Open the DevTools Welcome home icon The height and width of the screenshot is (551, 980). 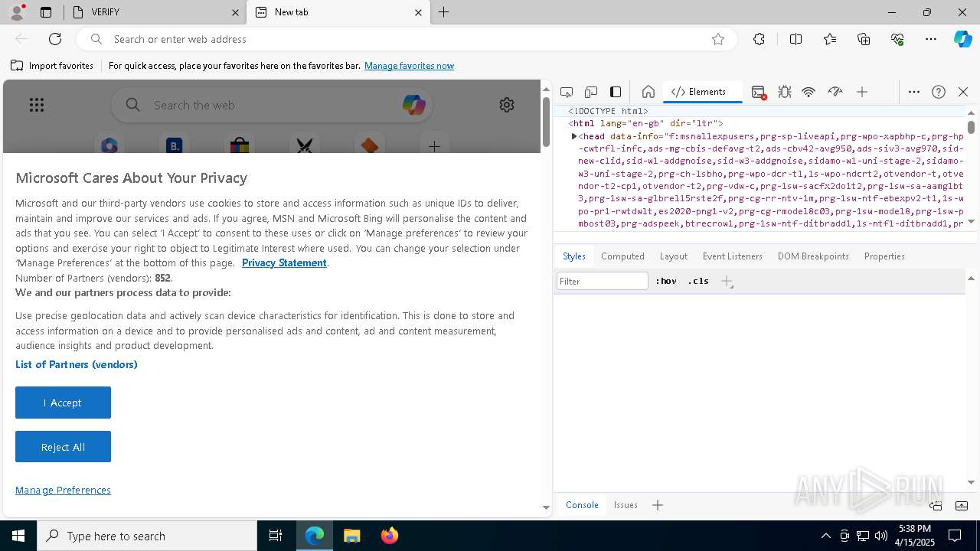pyautogui.click(x=648, y=92)
